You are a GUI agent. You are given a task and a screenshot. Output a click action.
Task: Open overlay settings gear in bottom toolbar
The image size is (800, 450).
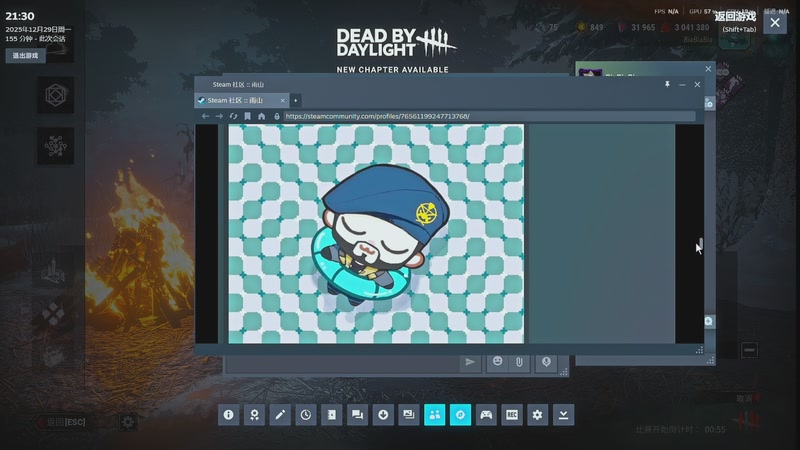click(x=538, y=415)
